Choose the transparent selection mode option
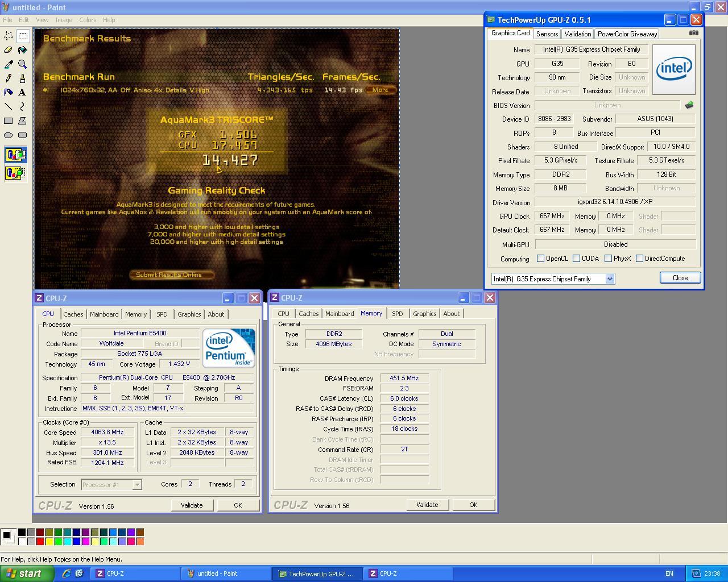The height and width of the screenshot is (582, 728). 15,173
